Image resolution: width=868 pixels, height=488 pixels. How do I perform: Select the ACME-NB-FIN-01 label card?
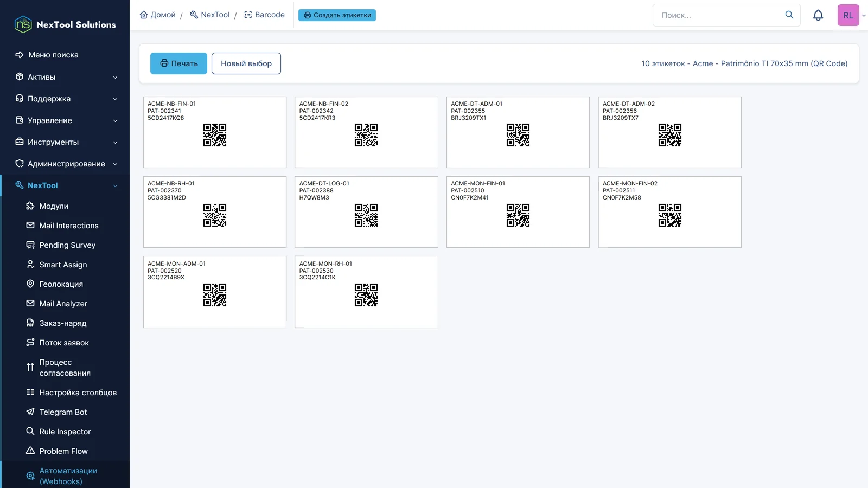point(215,132)
